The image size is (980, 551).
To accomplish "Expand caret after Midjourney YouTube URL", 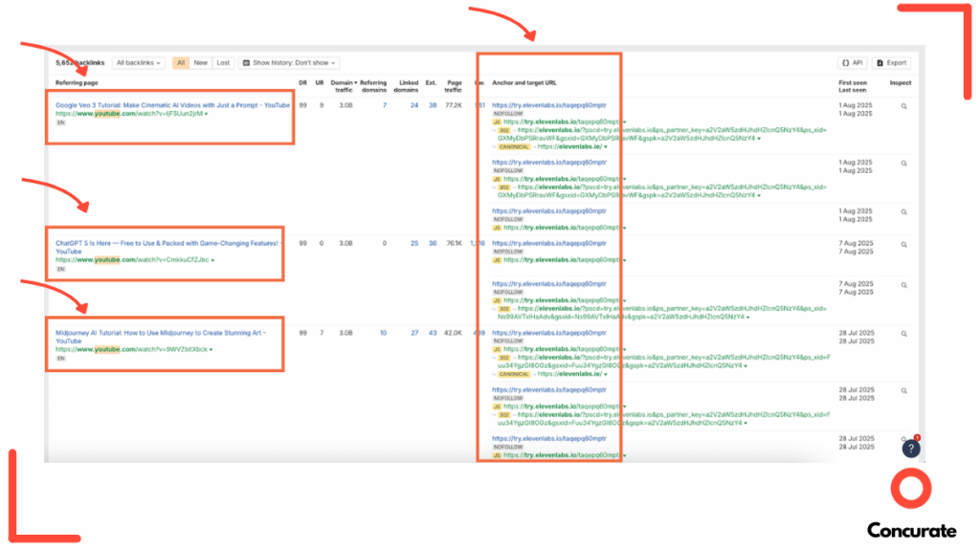I will pos(211,350).
